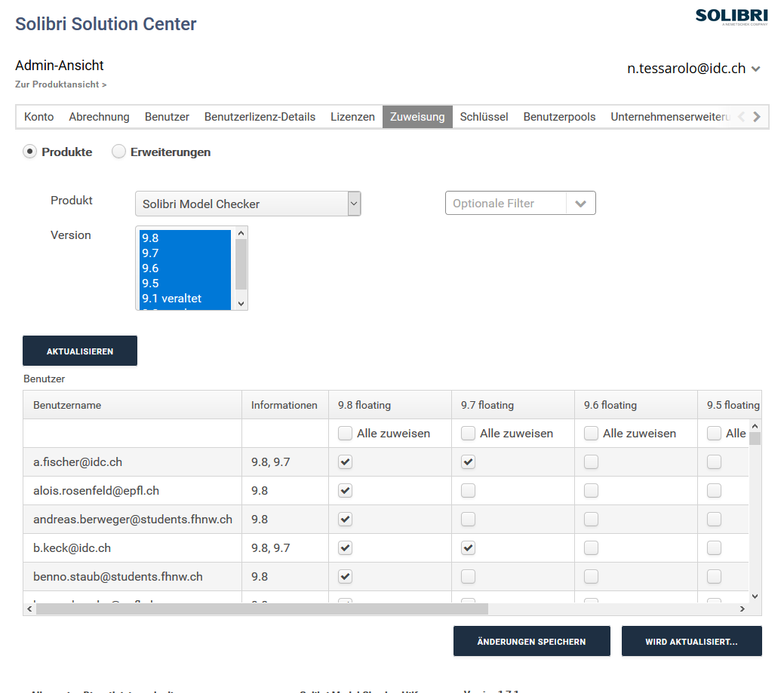
Task: Open the n.tessarolo@idc.ch account dropdown
Action: click(x=693, y=69)
